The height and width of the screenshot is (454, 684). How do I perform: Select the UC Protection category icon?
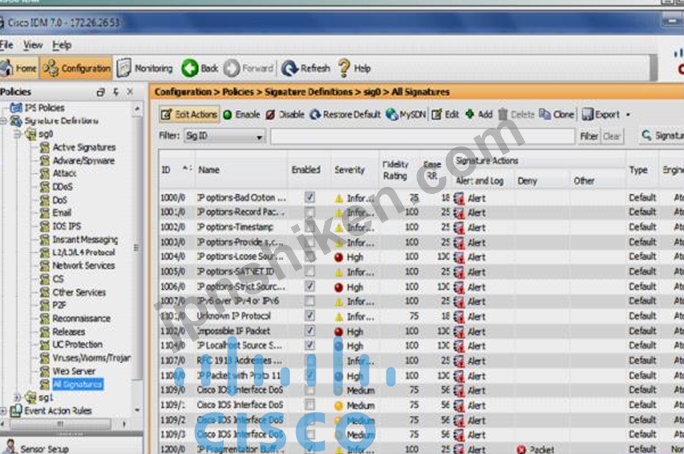(x=44, y=345)
